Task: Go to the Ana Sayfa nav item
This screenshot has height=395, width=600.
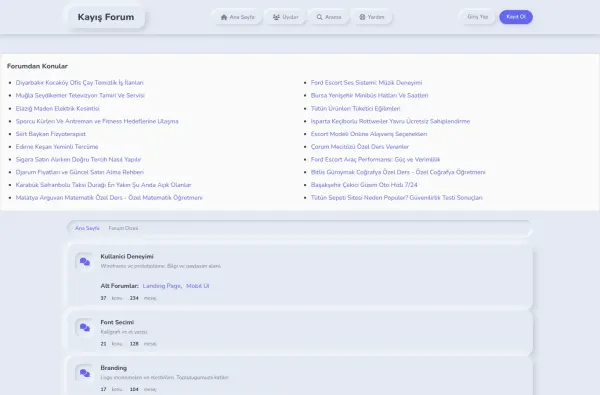Action: coord(238,17)
